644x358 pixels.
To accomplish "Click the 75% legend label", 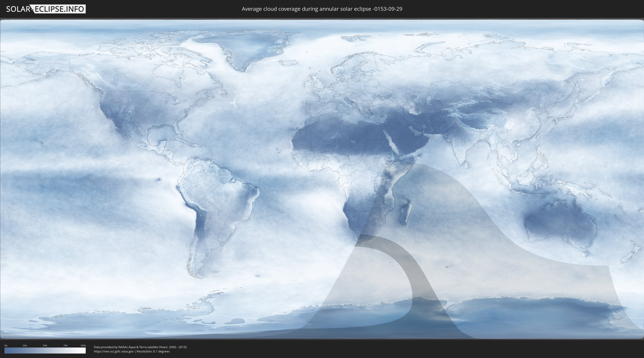I will pos(65,345).
